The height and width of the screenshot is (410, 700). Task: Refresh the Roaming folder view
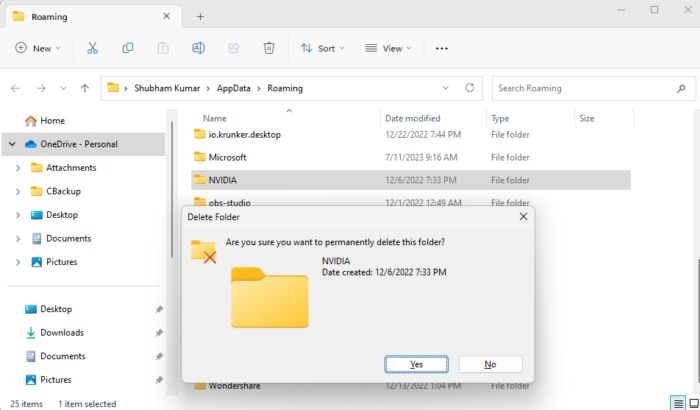pyautogui.click(x=470, y=88)
